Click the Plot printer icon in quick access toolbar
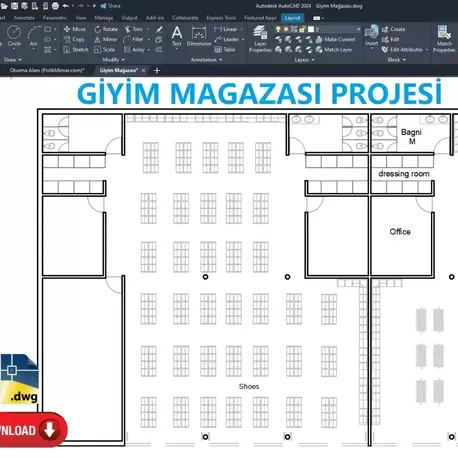The height and width of the screenshot is (458, 458). (55, 6)
